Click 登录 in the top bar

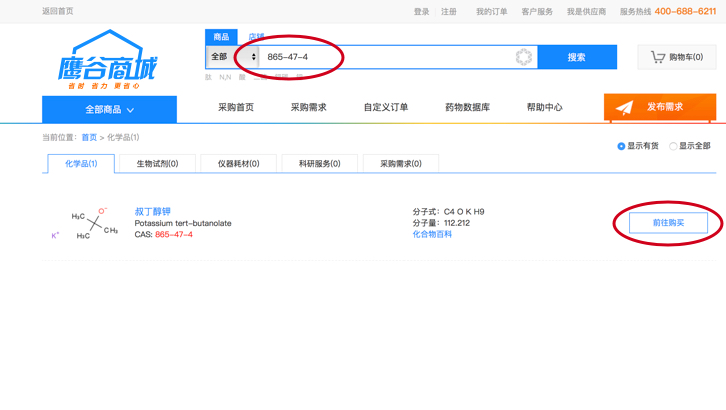421,12
